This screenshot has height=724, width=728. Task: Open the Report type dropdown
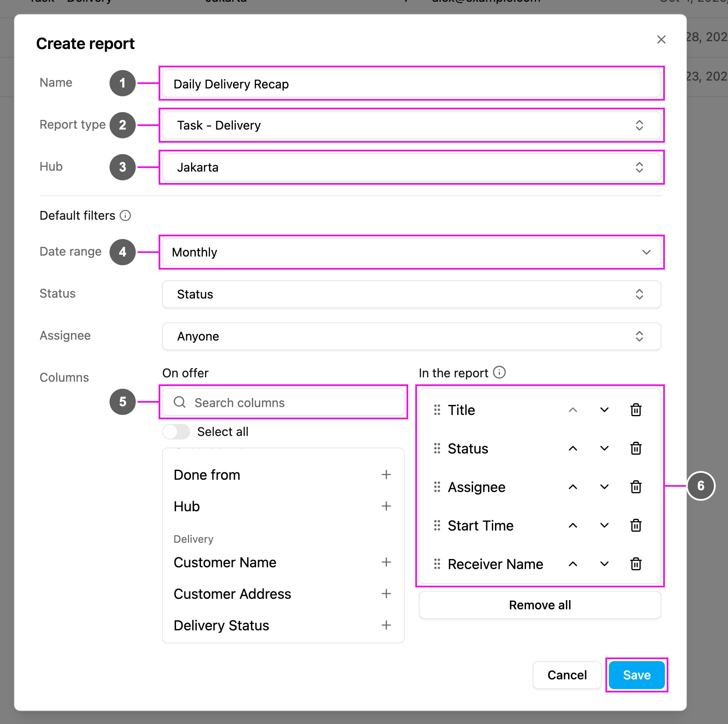click(411, 126)
